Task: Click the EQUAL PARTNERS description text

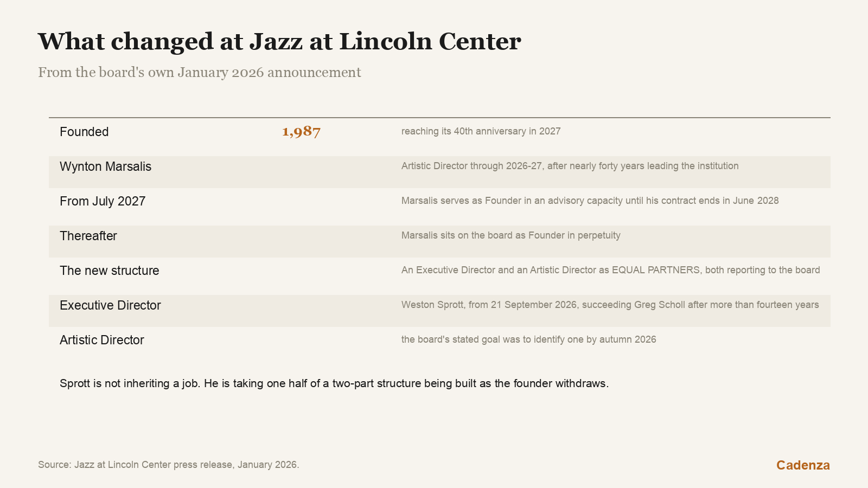Action: point(610,270)
